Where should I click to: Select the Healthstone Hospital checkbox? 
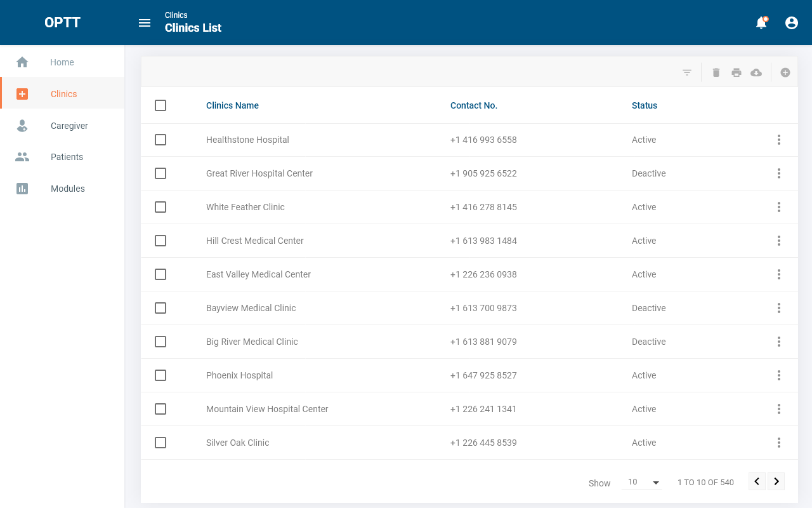pyautogui.click(x=160, y=140)
